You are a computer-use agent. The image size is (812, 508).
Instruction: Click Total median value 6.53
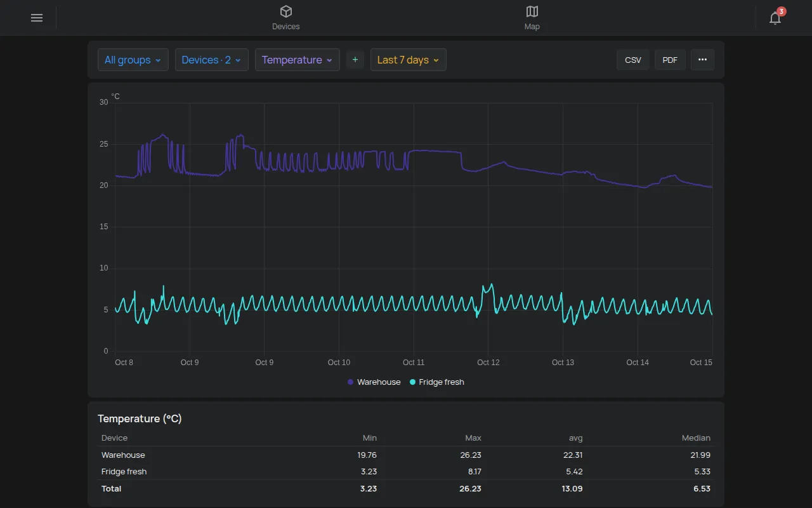pyautogui.click(x=702, y=489)
